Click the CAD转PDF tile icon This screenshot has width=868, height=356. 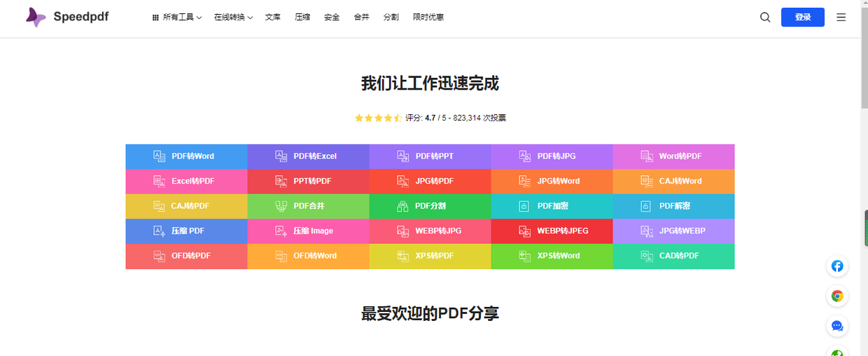click(x=647, y=256)
